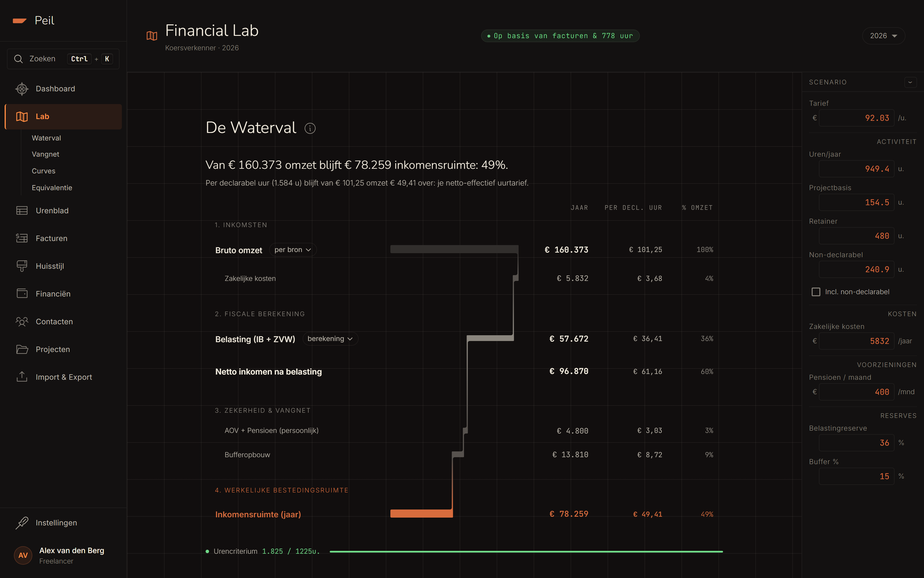The width and height of the screenshot is (924, 578).
Task: Click the Projectbasis hours field
Action: coord(856,203)
